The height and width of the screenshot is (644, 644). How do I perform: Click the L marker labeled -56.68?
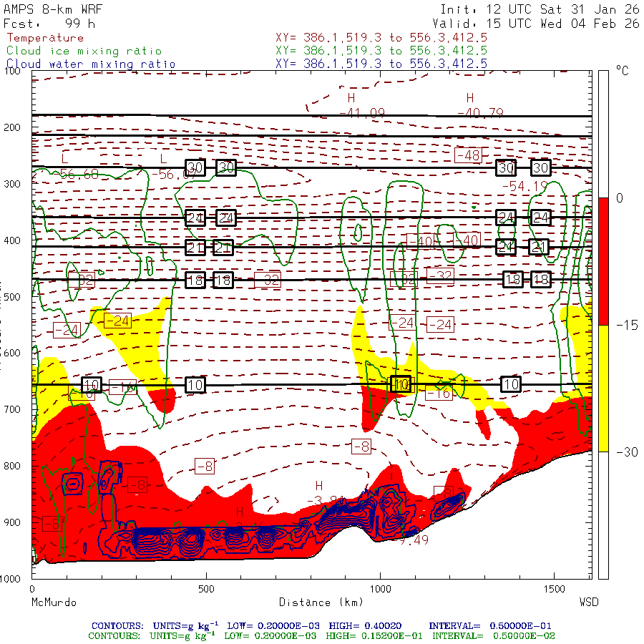click(x=64, y=159)
